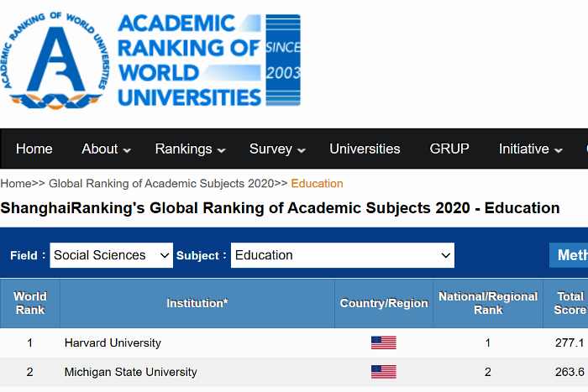Expand the About menu
The image size is (588, 392).
(x=106, y=149)
